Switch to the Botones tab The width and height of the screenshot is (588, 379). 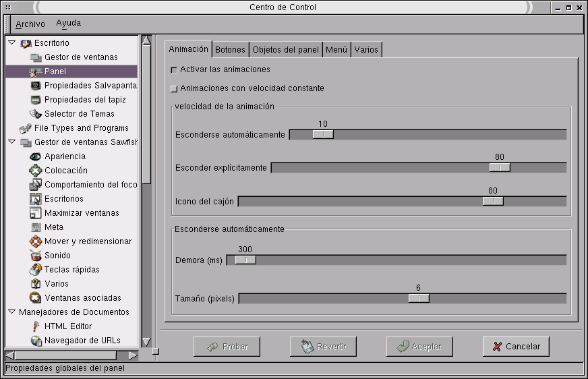(230, 50)
